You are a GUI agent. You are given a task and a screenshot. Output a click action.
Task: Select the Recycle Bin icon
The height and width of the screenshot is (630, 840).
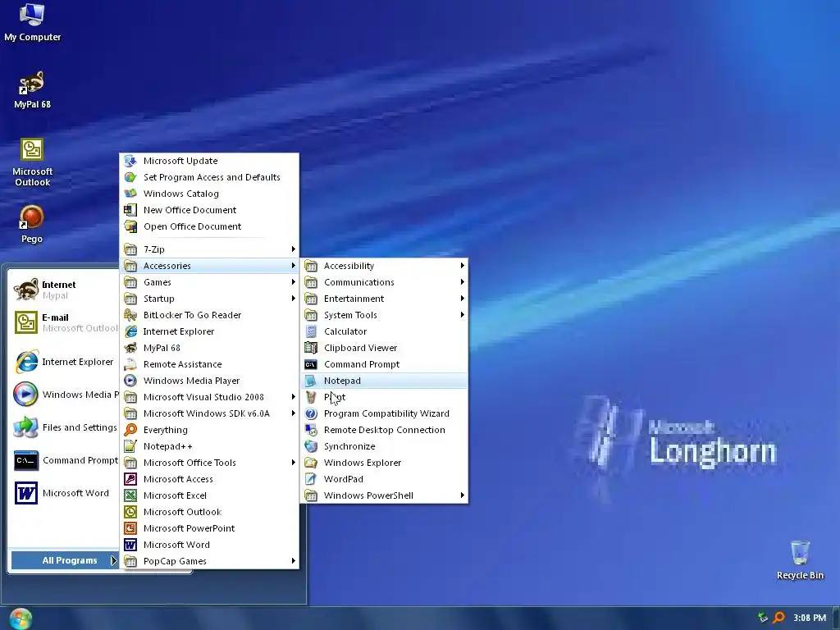800,559
